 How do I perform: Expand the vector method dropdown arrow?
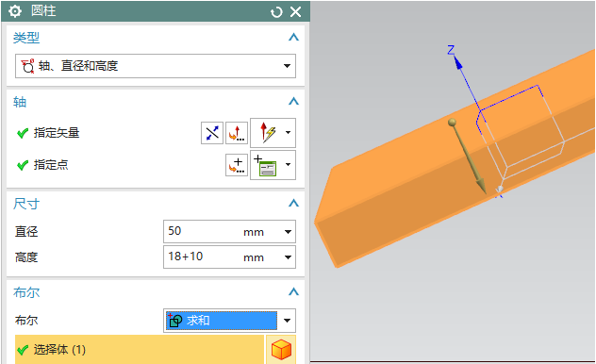[x=289, y=133]
